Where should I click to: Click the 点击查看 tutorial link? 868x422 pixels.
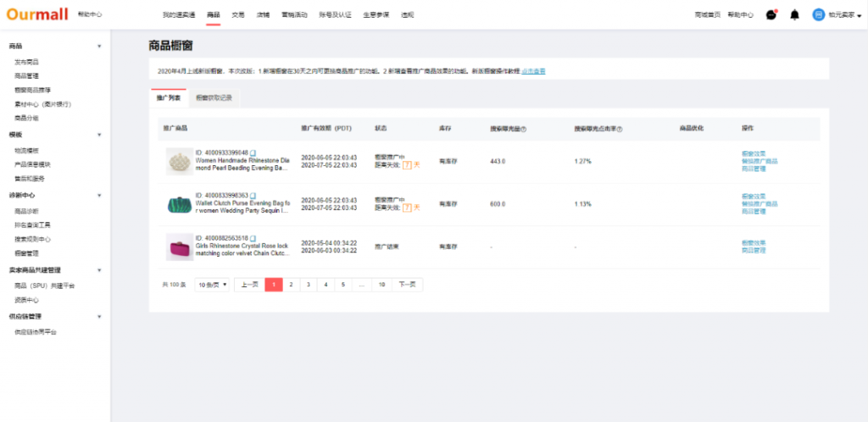tap(533, 71)
